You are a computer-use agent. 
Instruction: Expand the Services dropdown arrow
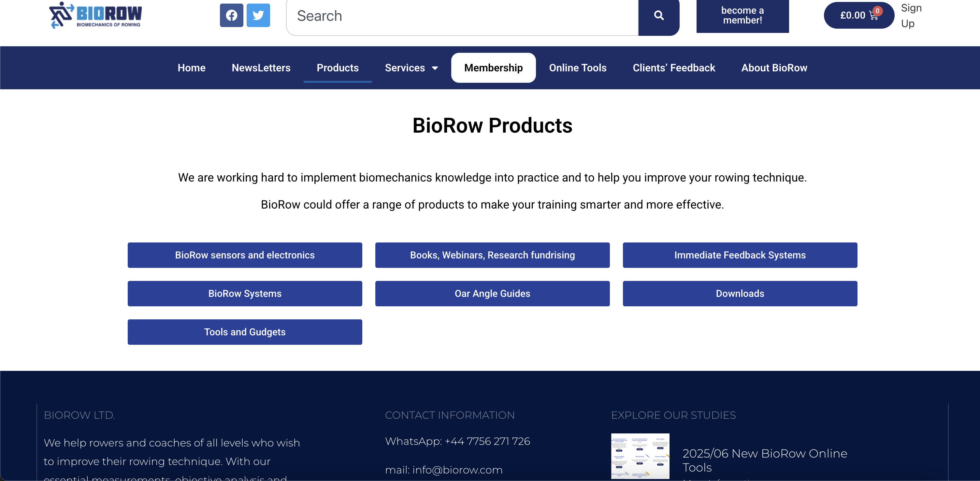pos(435,68)
